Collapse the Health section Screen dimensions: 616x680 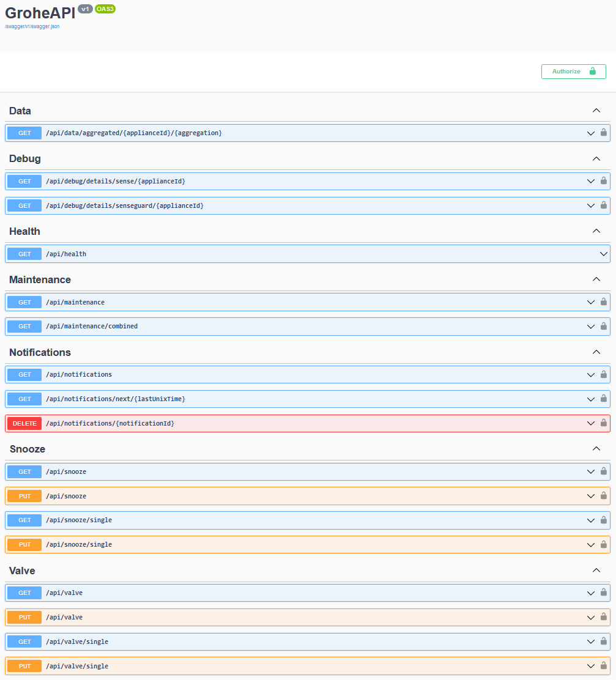596,231
